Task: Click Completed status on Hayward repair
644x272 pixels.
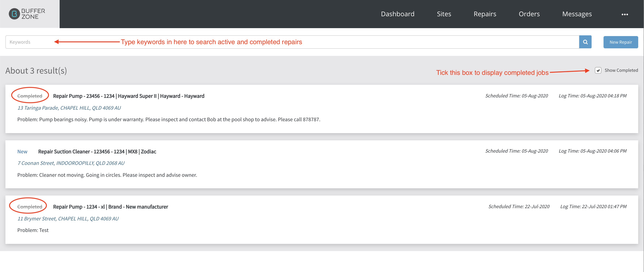Action: point(30,96)
